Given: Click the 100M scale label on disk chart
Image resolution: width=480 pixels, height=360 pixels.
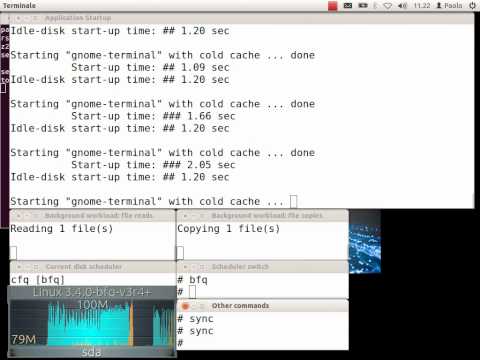Looking at the screenshot, I should (x=93, y=304).
